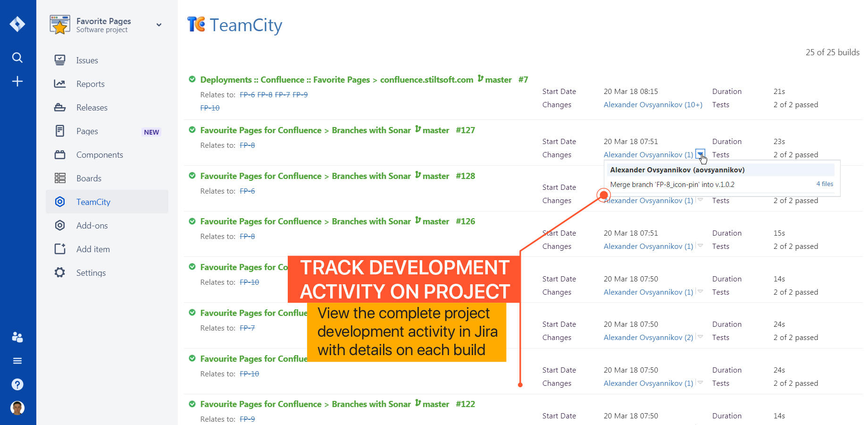The width and height of the screenshot is (868, 425).
Task: Open the people icon in blue sidebar
Action: [17, 337]
